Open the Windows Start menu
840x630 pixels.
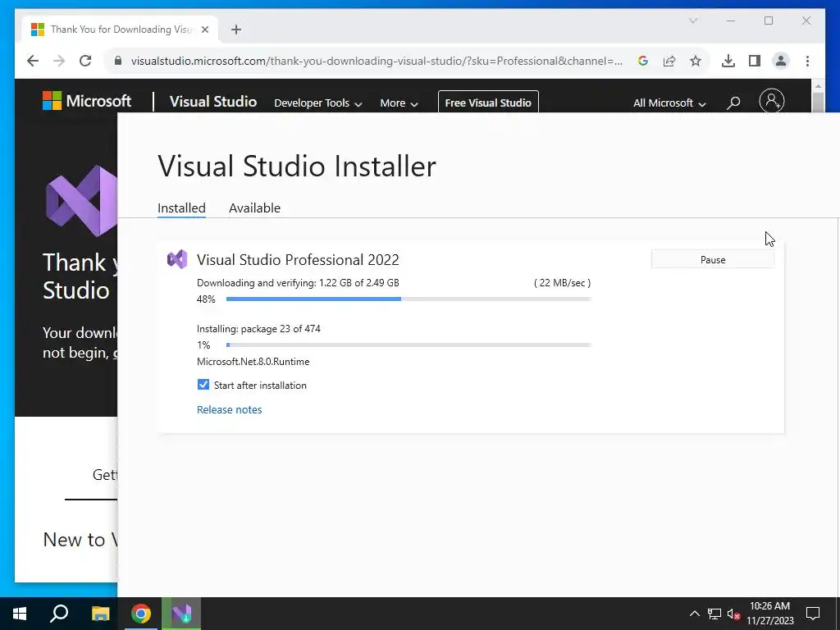point(20,614)
